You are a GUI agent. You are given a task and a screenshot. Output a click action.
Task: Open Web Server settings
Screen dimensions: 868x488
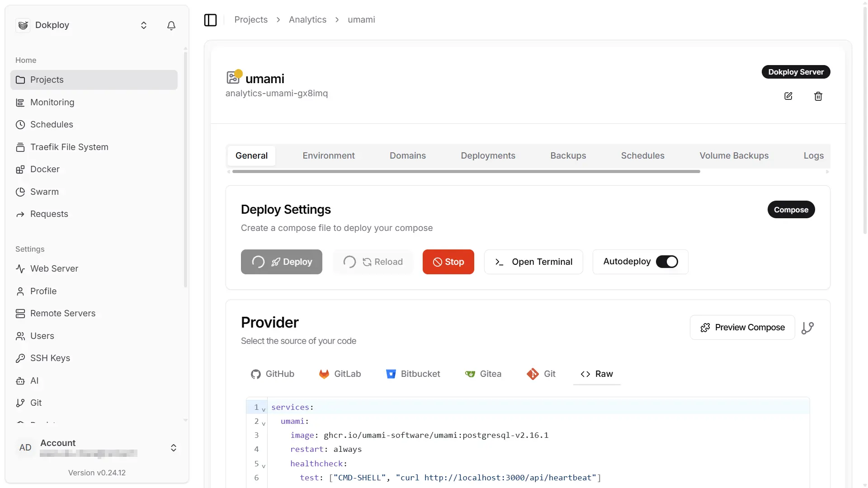[x=94, y=268]
